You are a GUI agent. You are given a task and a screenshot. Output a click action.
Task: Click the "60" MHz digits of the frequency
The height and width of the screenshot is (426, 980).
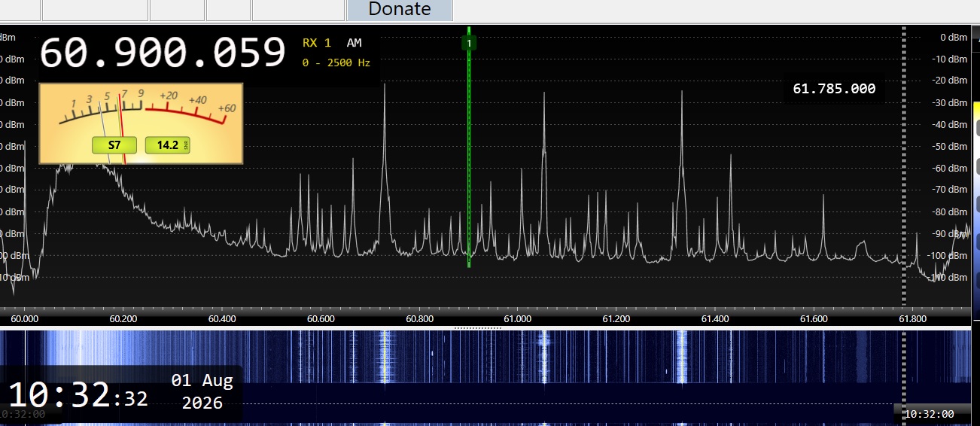(x=63, y=53)
